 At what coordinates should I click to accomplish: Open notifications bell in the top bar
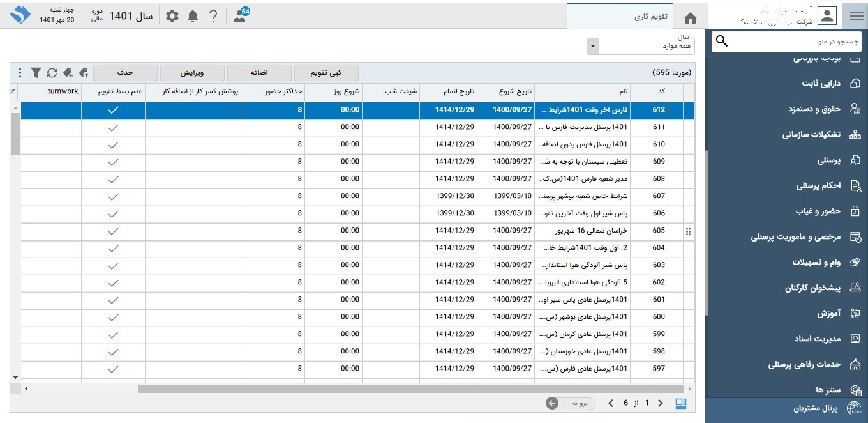pyautogui.click(x=193, y=16)
